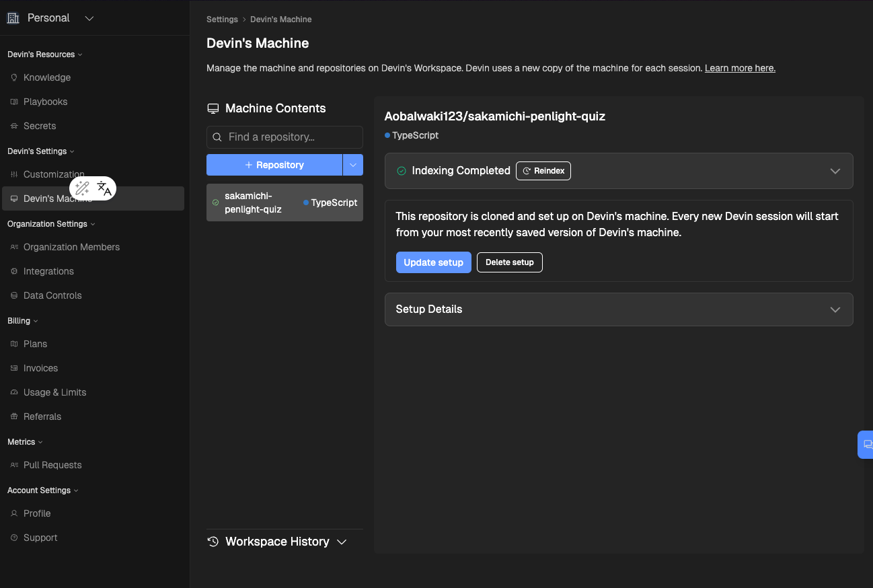Click the Find a repository search field
This screenshot has height=588, width=873.
pyautogui.click(x=284, y=137)
